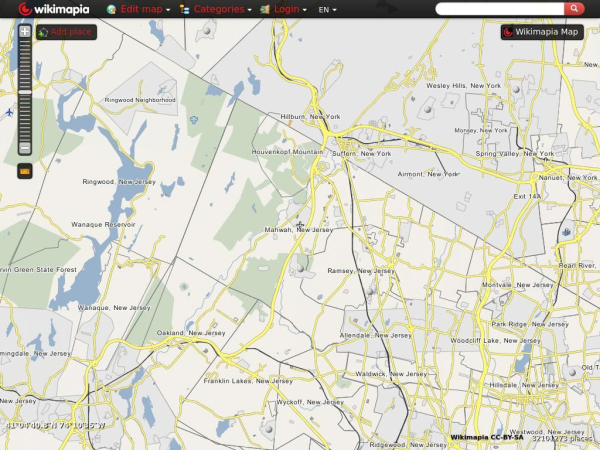600x450 pixels.
Task: Click the Wanaque Reservoir label
Action: click(103, 225)
